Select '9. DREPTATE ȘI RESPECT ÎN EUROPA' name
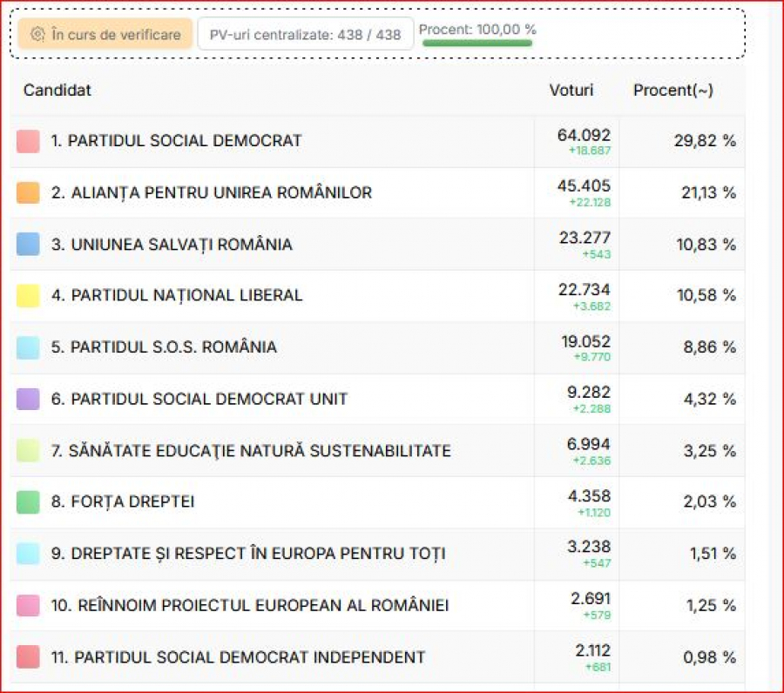The image size is (784, 693). 248,554
